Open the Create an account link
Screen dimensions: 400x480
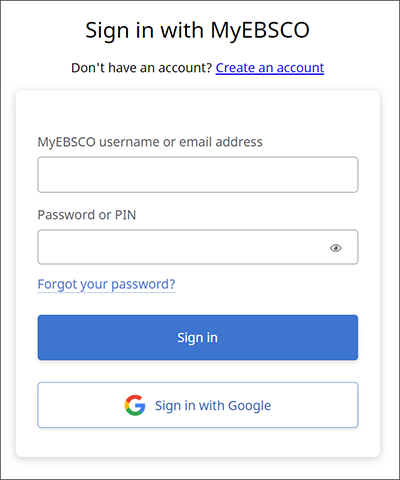[270, 68]
